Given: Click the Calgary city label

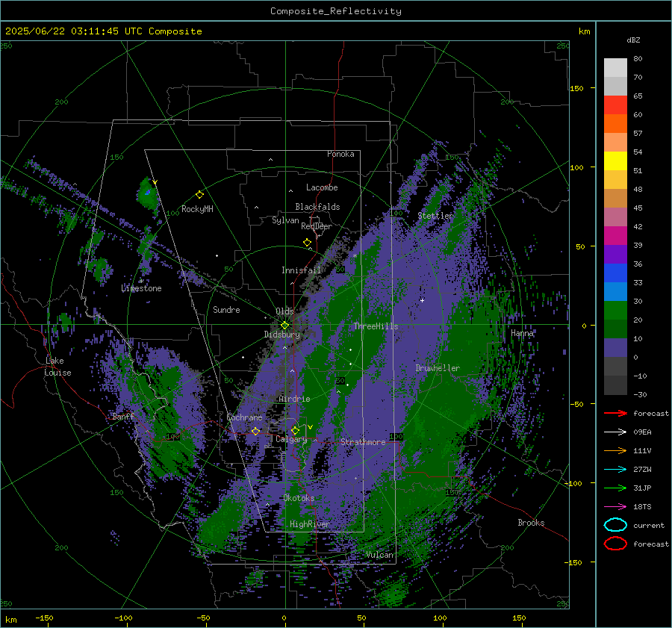Looking at the screenshot, I should tap(291, 439).
